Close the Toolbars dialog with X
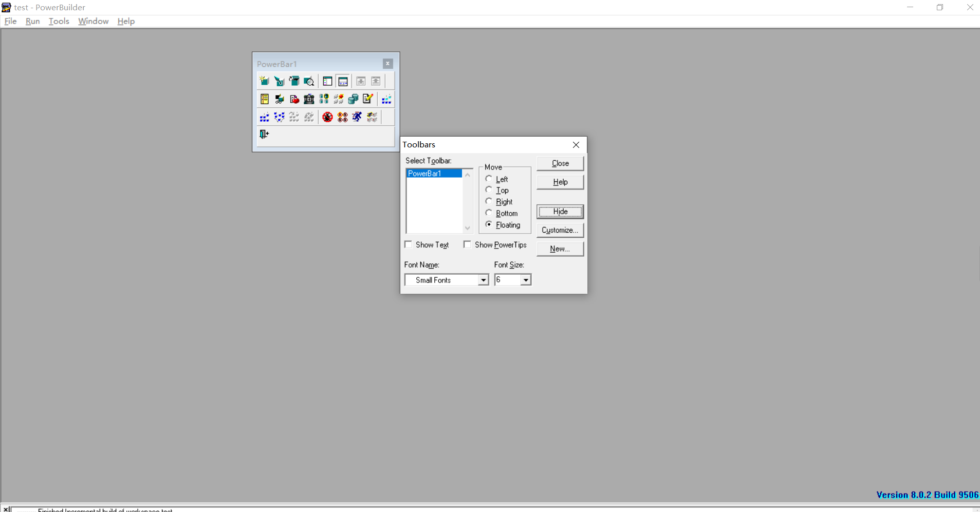The width and height of the screenshot is (980, 512). tap(576, 145)
